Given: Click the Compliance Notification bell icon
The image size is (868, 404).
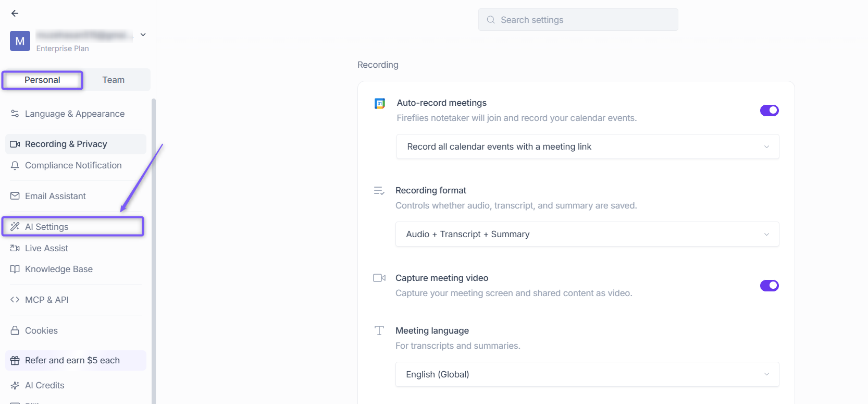Looking at the screenshot, I should coord(15,165).
